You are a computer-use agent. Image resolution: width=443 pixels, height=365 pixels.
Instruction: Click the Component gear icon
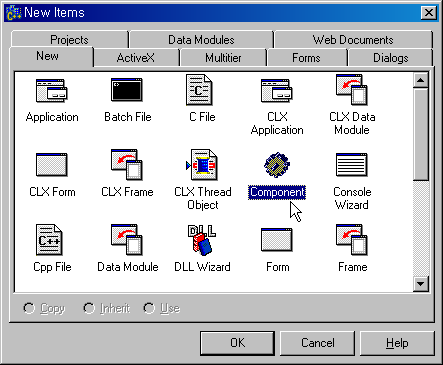click(277, 165)
